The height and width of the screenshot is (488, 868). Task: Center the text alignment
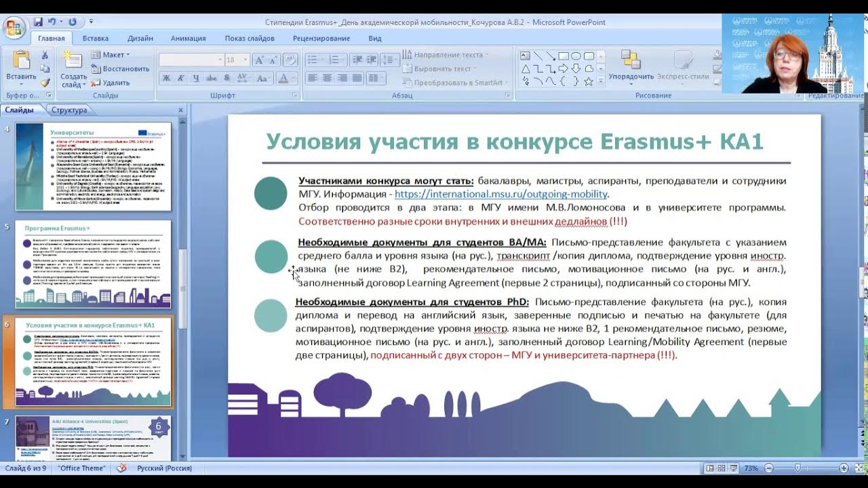coord(327,79)
